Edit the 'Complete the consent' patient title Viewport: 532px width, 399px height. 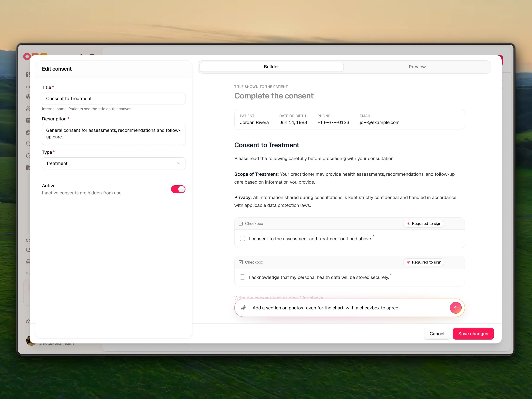point(274,96)
